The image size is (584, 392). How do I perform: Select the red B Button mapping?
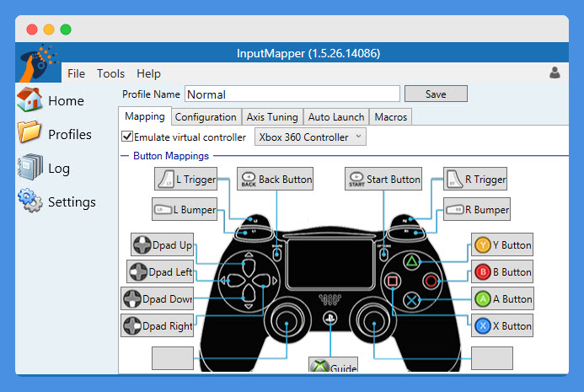point(502,271)
